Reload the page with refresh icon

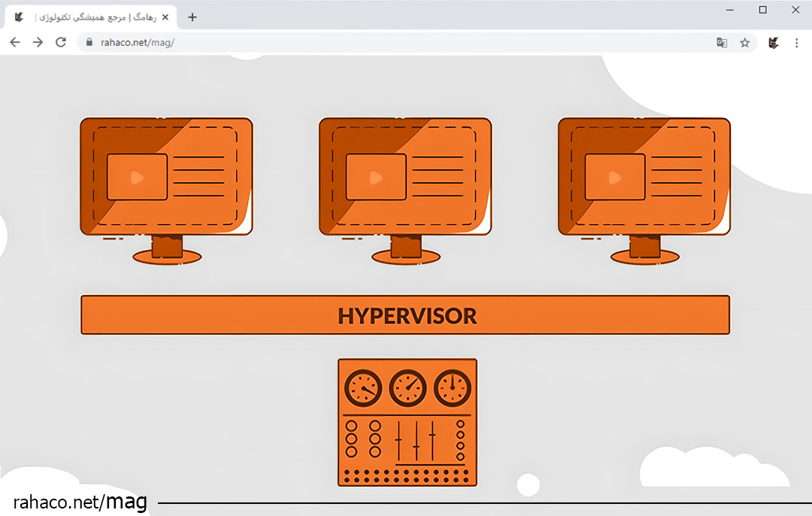click(61, 43)
